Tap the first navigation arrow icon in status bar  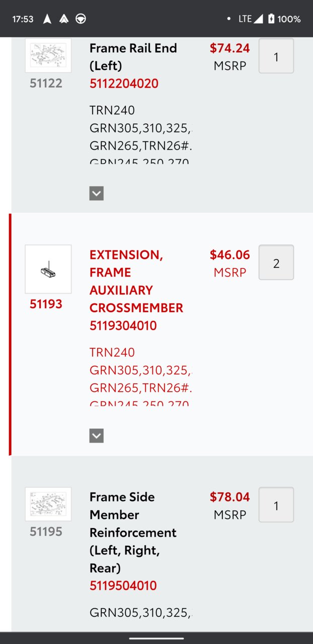tap(47, 19)
